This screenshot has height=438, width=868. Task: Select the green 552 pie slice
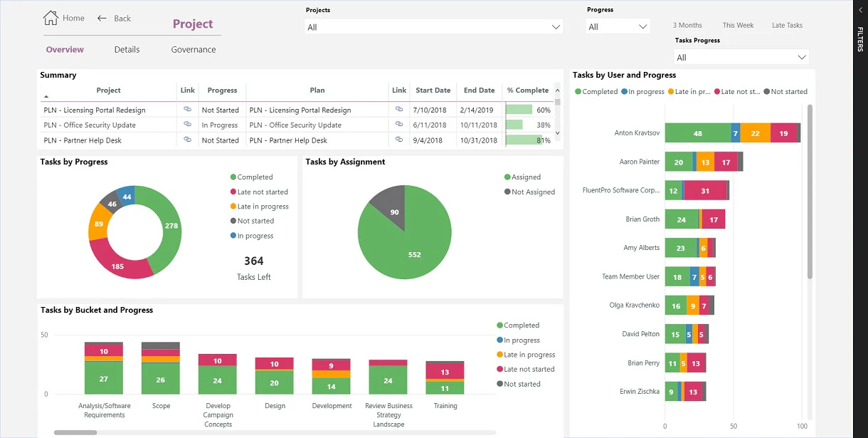tap(415, 255)
